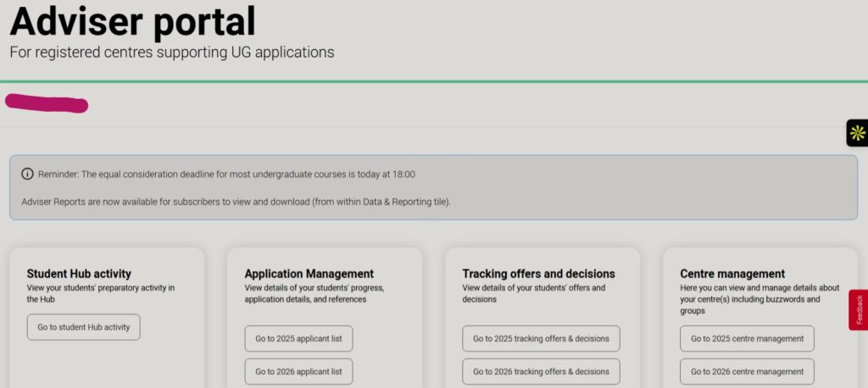Go to student Hub activity
868x388 pixels.
83,327
